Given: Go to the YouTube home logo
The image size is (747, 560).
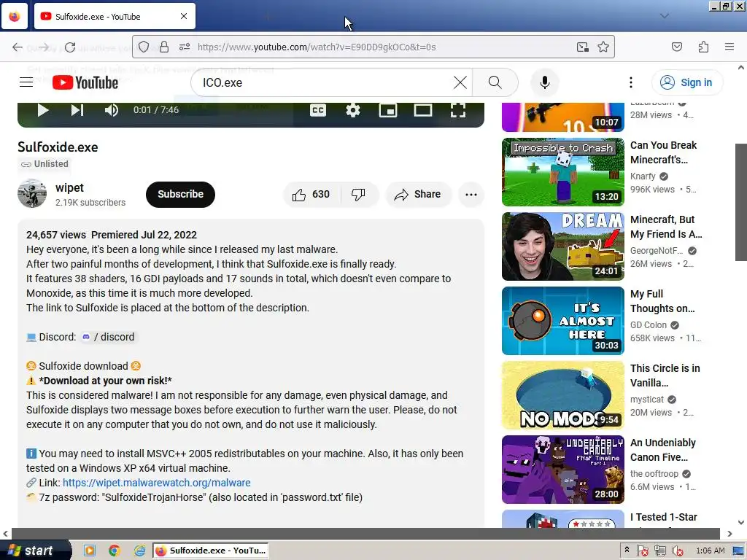Looking at the screenshot, I should [85, 82].
